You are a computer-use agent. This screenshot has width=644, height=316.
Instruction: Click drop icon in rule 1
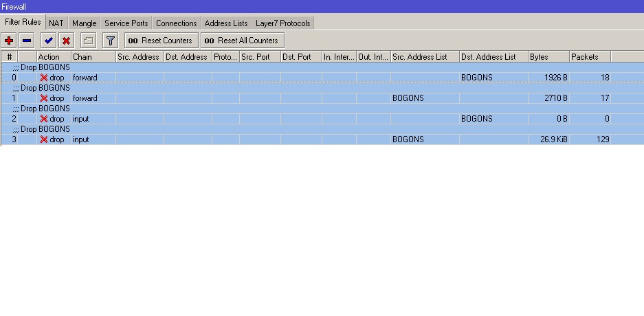[43, 98]
